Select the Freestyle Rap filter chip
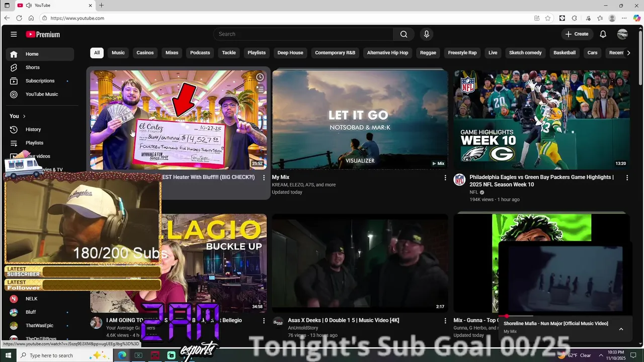This screenshot has height=362, width=644. coord(462,53)
